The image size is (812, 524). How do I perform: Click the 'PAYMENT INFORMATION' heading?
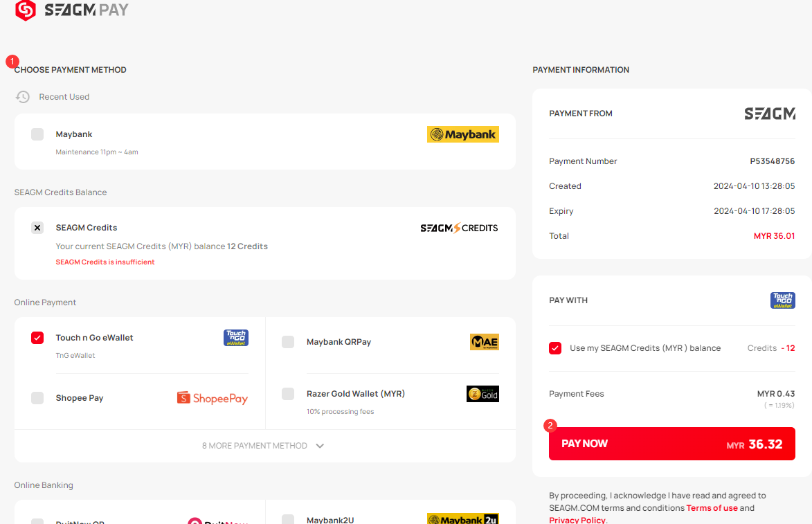pos(581,70)
